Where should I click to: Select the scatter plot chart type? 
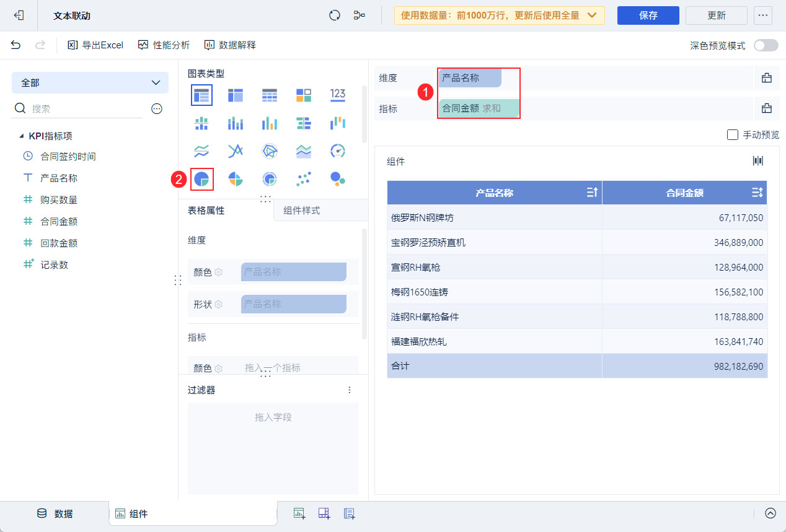point(304,179)
